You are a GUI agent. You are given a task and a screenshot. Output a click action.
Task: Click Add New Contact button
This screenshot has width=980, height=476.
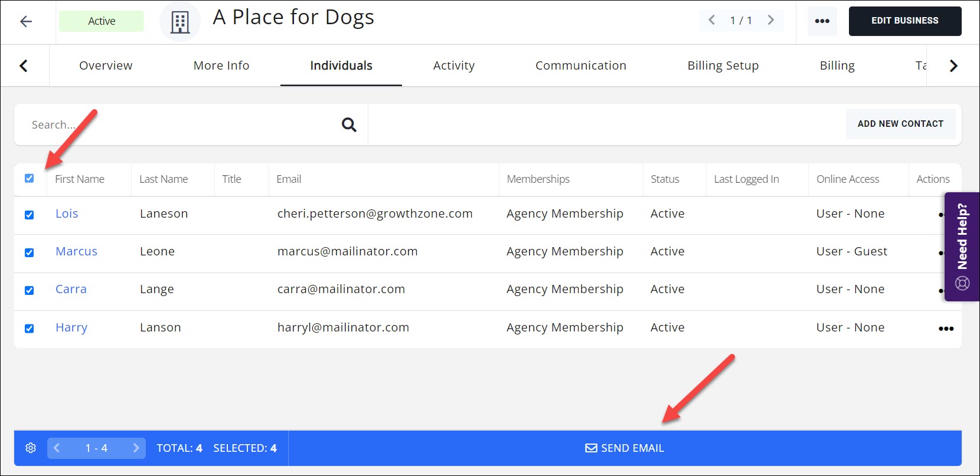click(x=900, y=124)
